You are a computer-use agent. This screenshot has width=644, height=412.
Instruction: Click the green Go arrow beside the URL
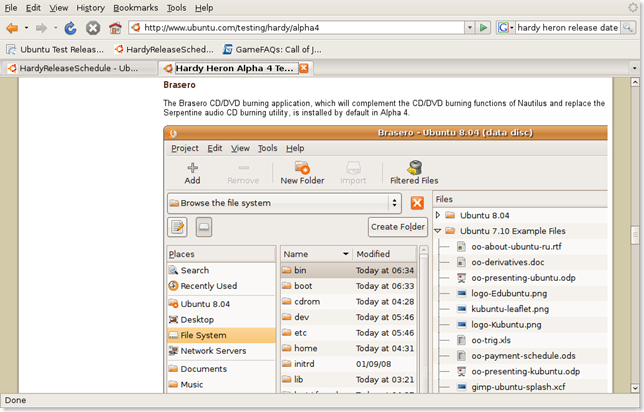point(483,28)
